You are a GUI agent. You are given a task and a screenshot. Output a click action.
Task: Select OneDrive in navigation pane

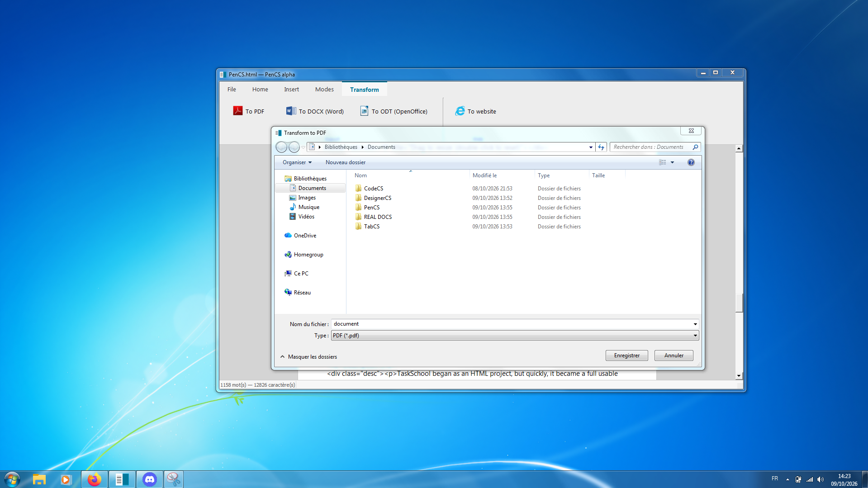point(305,236)
